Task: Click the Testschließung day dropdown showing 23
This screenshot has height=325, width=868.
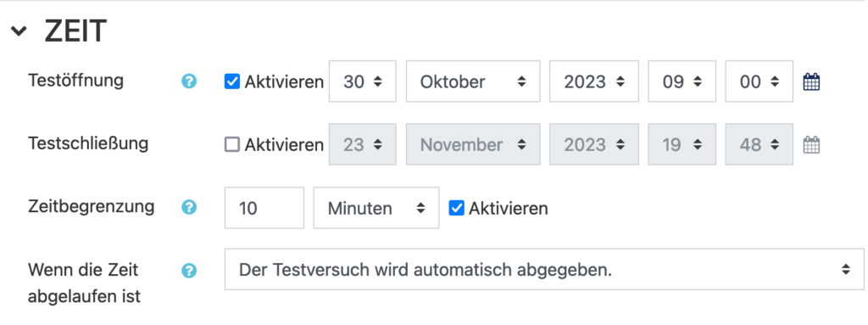Action: point(363,145)
